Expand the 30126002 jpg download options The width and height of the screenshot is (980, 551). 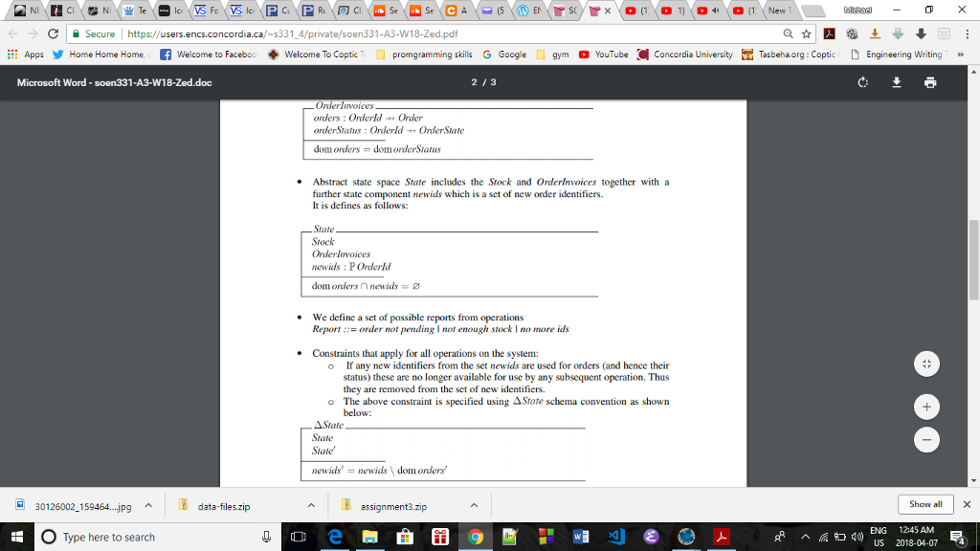[146, 504]
